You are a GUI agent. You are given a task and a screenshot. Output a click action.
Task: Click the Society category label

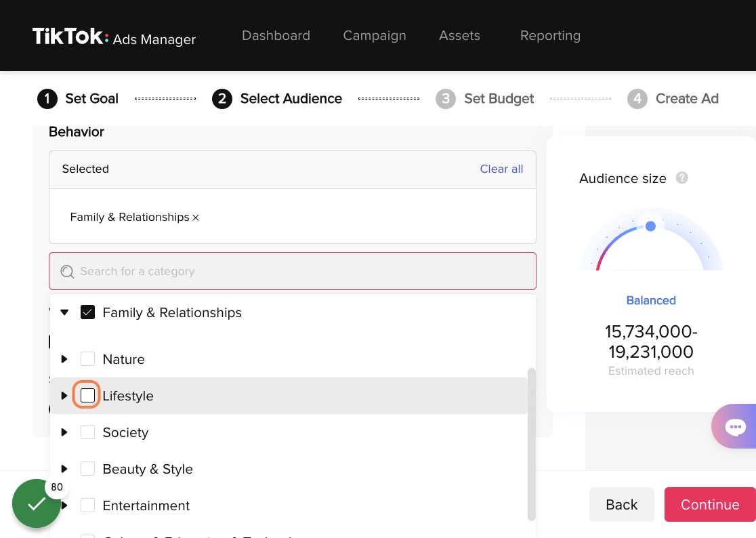pos(125,433)
